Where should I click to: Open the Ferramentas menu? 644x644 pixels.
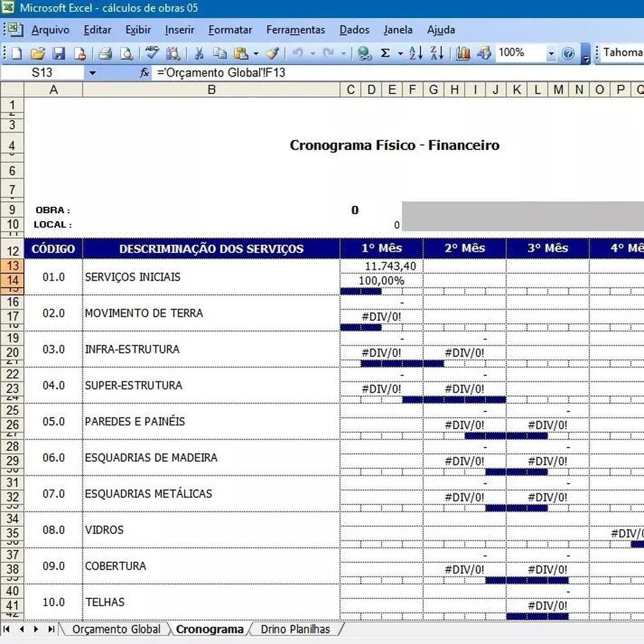pos(295,30)
